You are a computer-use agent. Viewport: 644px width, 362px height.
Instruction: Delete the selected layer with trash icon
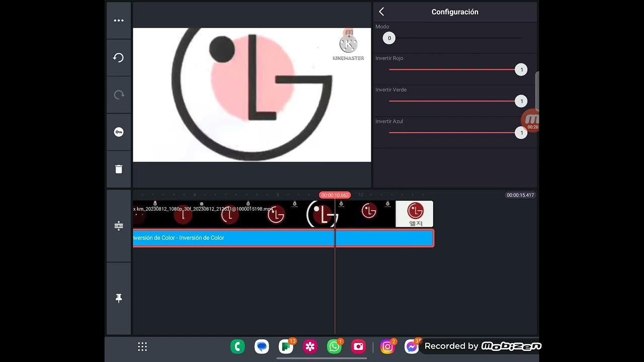click(119, 169)
